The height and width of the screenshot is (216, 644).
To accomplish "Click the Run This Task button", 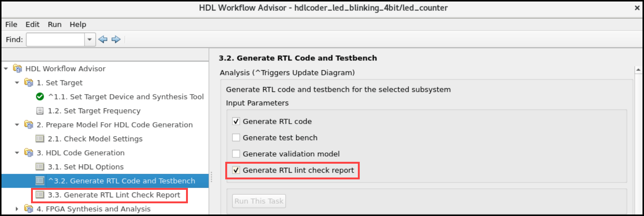I will 259,201.
